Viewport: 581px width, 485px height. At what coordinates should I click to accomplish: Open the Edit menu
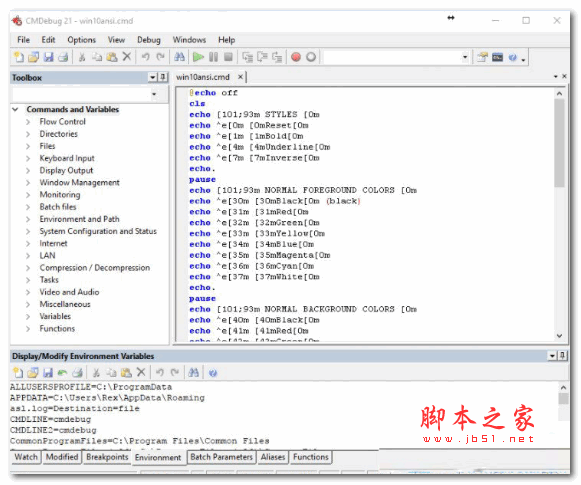[x=48, y=40]
